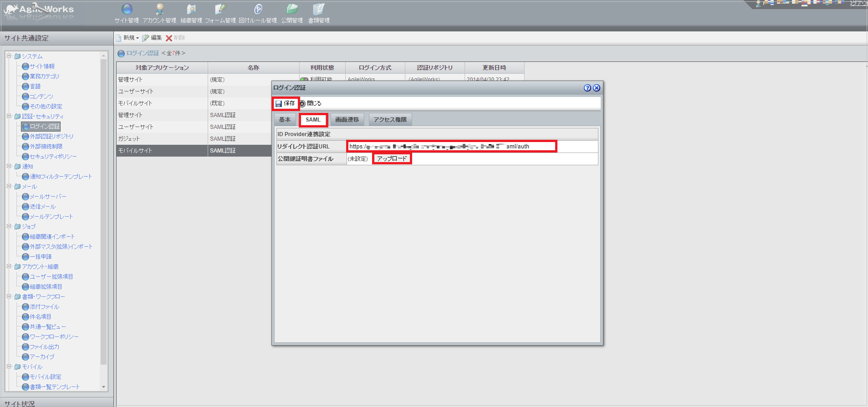Select ログイン認証 in the tree
Image resolution: width=868 pixels, height=407 pixels.
tap(45, 127)
